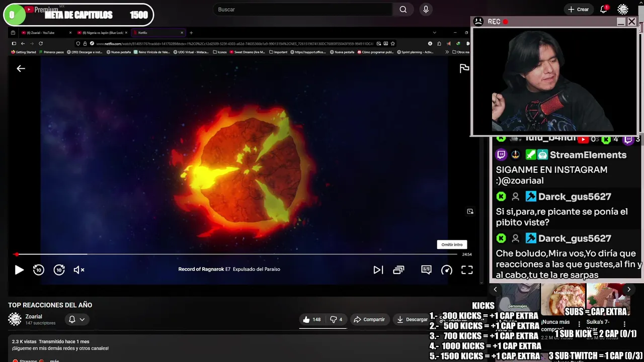
Task: Enter fullscreen in the Netflix player
Action: click(x=467, y=270)
